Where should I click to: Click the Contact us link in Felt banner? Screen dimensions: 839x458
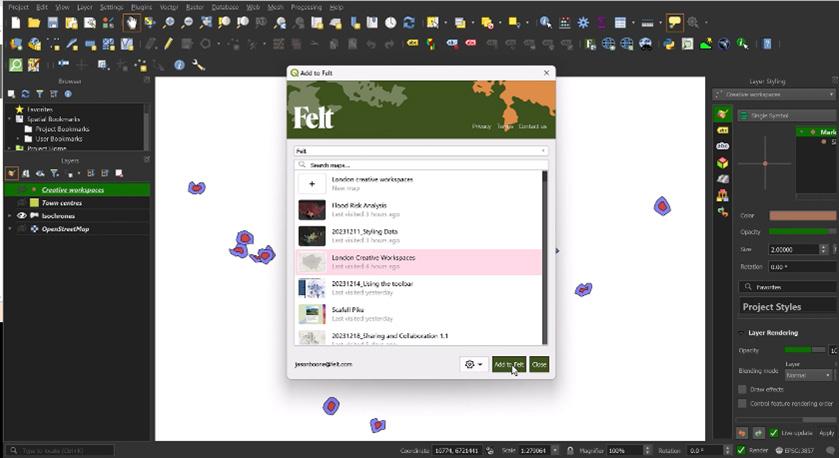[x=532, y=126]
